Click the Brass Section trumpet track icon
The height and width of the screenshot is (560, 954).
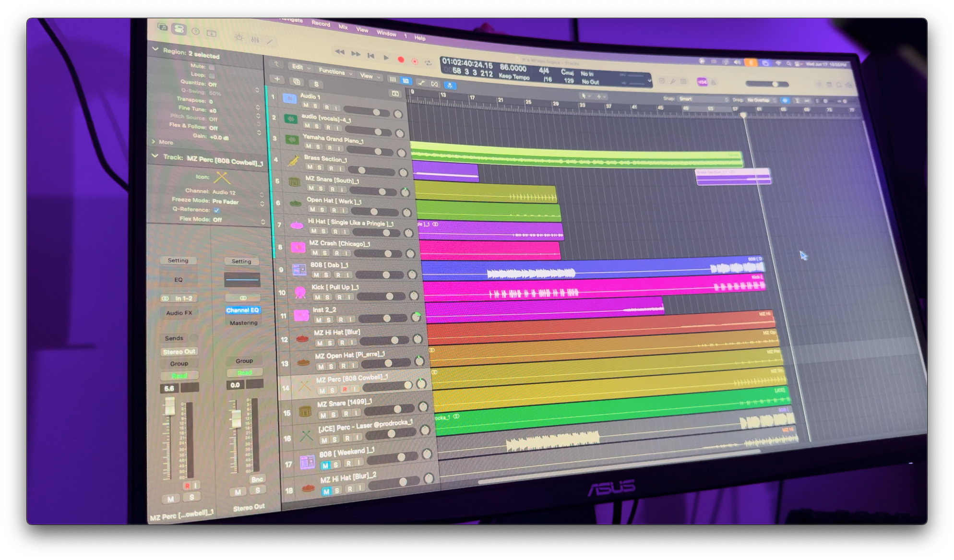(293, 161)
